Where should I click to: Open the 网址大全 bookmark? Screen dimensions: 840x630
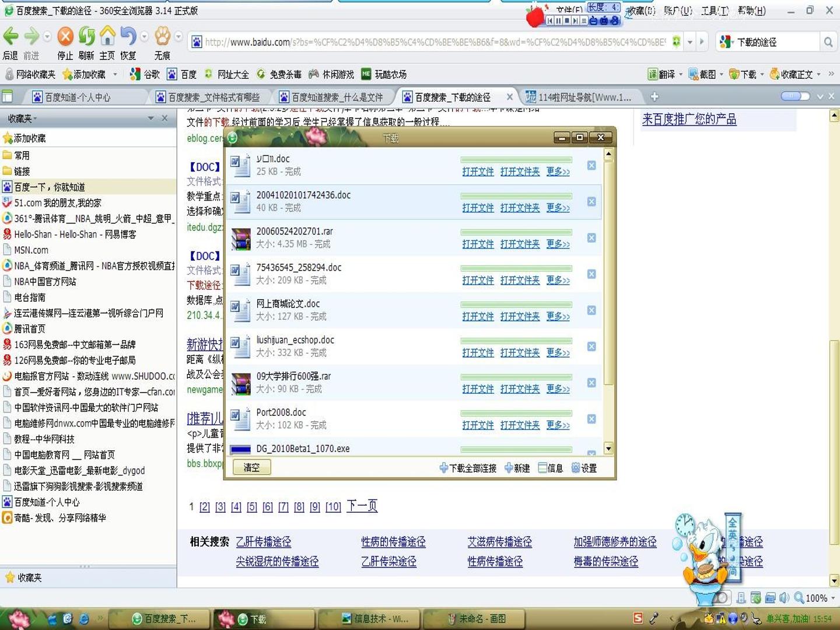[226, 74]
